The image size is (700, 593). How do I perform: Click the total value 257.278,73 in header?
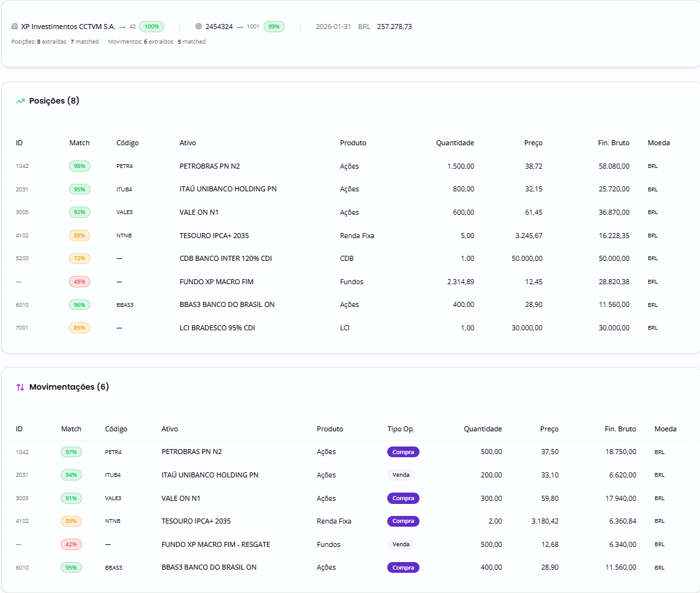[x=394, y=27]
